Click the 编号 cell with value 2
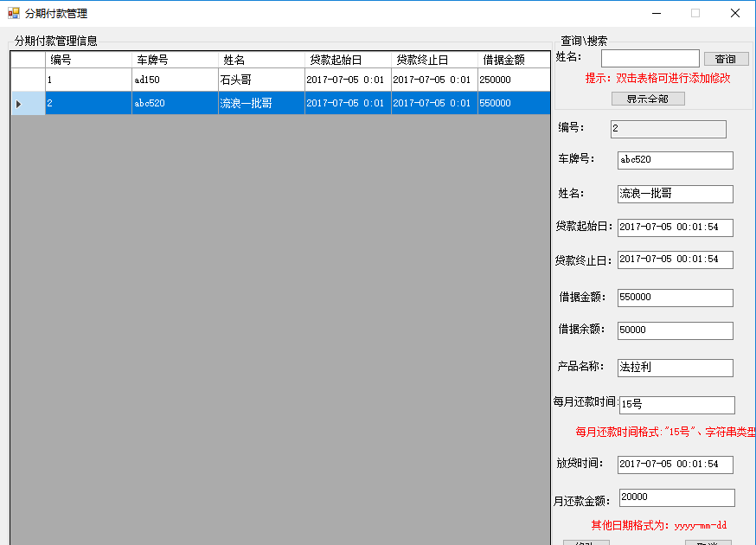Screen dimensions: 756x545 88,103
